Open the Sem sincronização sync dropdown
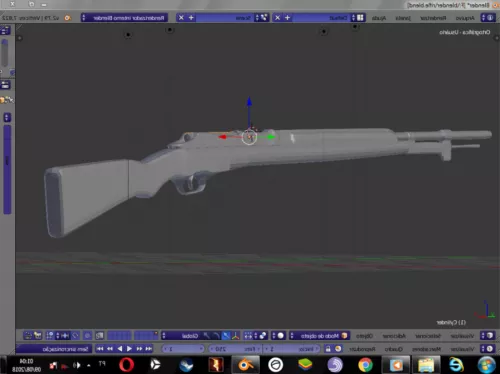Viewport: 500px width, 374px height. [53, 349]
